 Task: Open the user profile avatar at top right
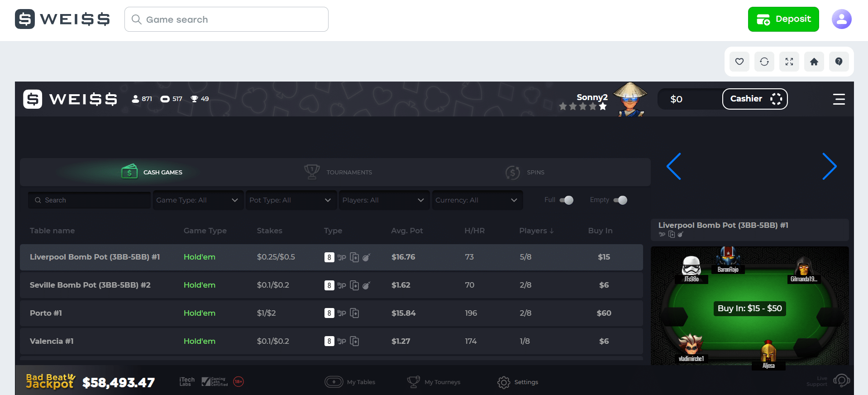[x=841, y=19]
